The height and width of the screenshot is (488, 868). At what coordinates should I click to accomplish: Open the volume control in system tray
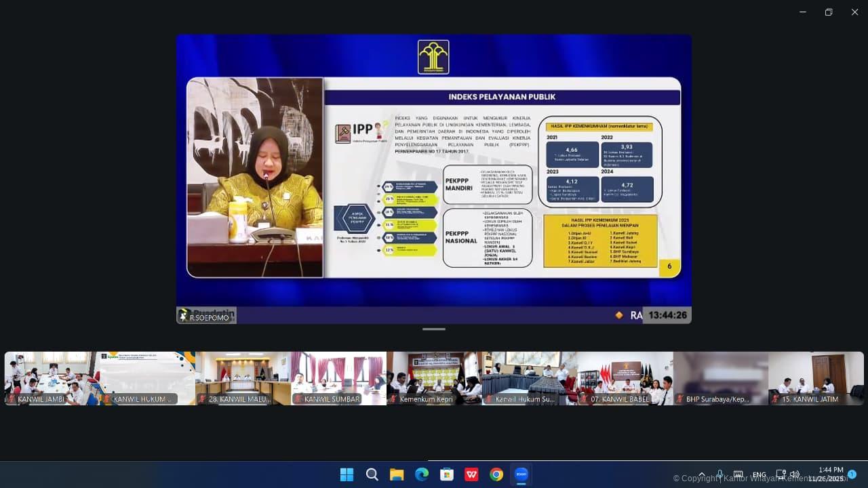pos(794,474)
